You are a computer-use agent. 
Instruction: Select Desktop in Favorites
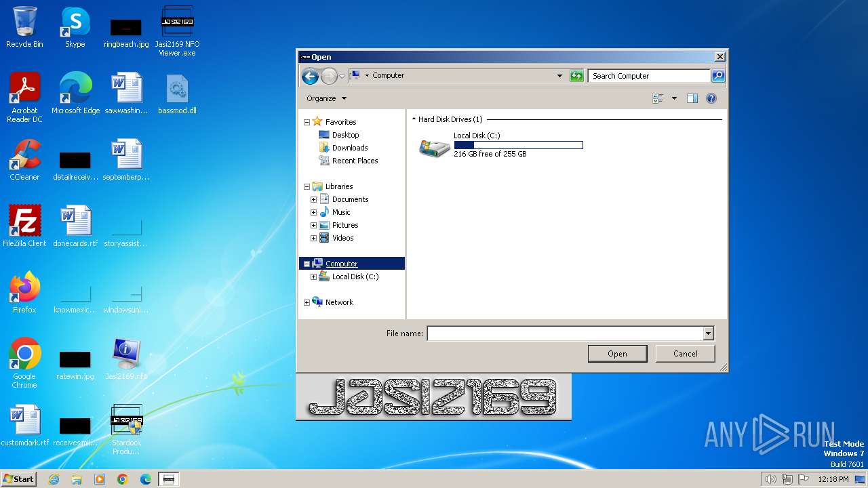click(345, 135)
